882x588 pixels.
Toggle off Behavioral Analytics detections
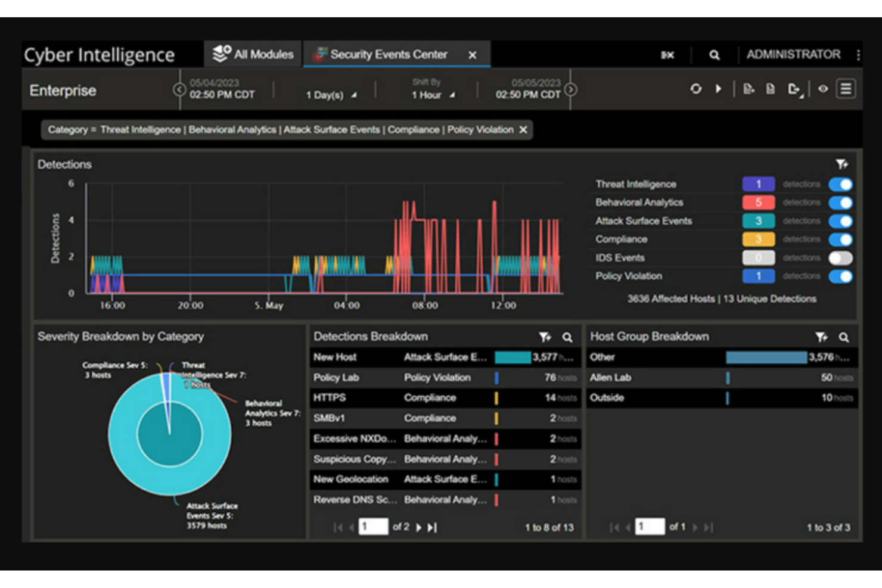tap(841, 202)
